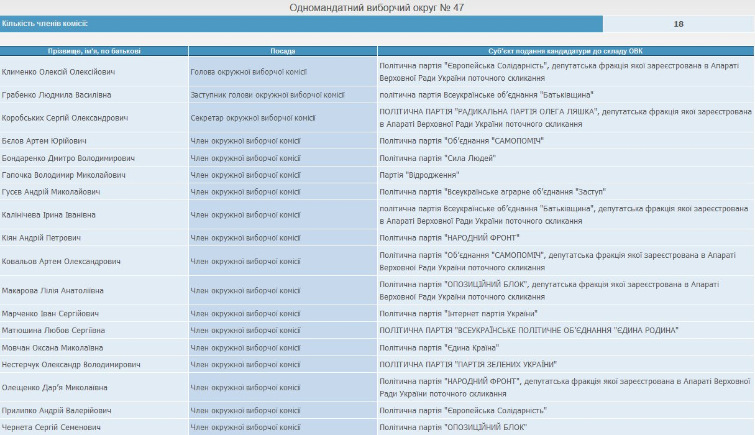Image resolution: width=755 pixels, height=435 pixels.
Task: Click the 'Посада' column header
Action: pyautogui.click(x=283, y=50)
